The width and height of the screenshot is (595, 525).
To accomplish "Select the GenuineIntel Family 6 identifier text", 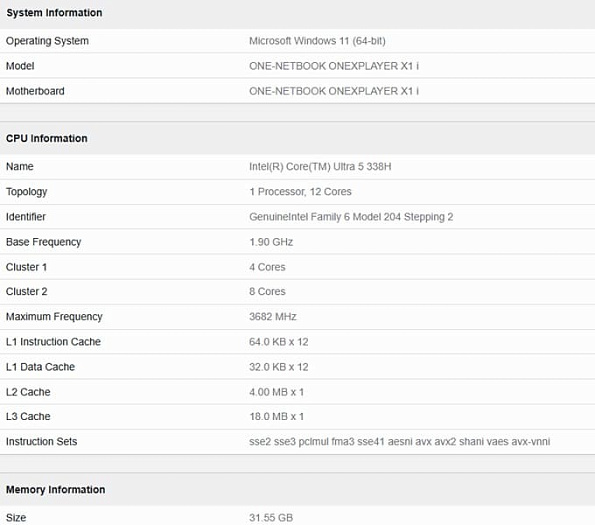I will tap(351, 217).
